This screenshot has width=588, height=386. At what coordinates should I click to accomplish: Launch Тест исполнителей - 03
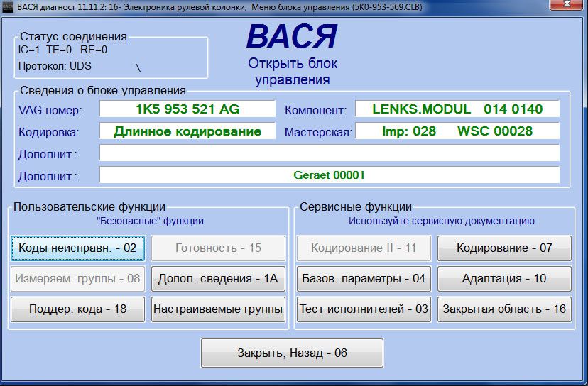point(364,309)
